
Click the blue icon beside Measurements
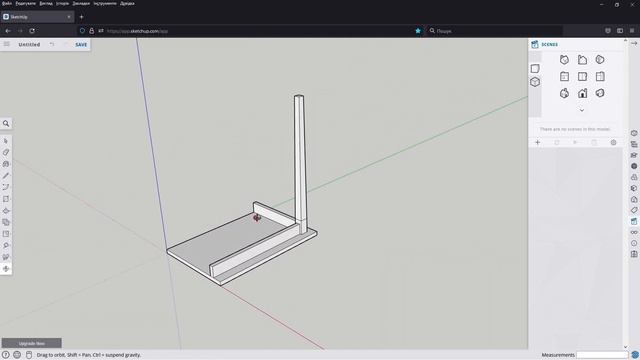(x=635, y=355)
